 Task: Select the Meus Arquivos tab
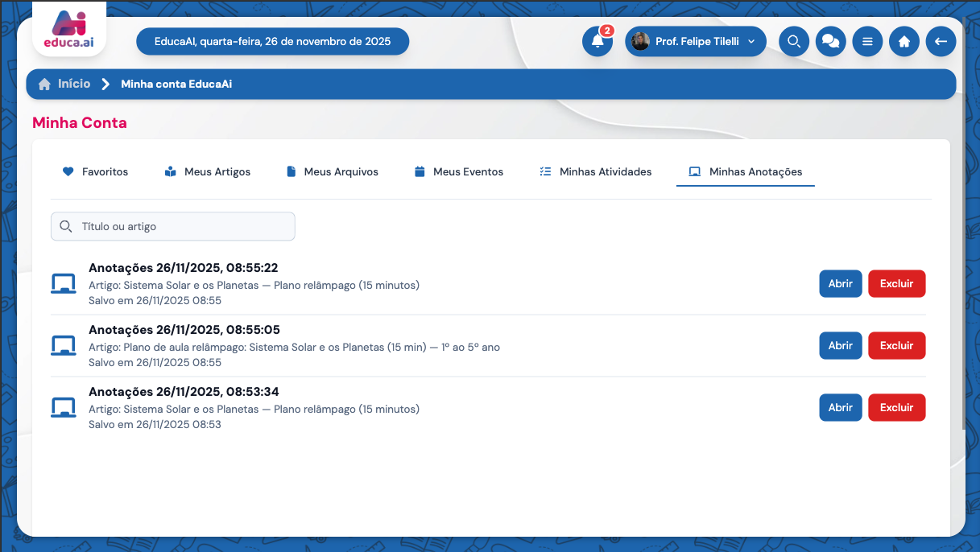(x=332, y=171)
